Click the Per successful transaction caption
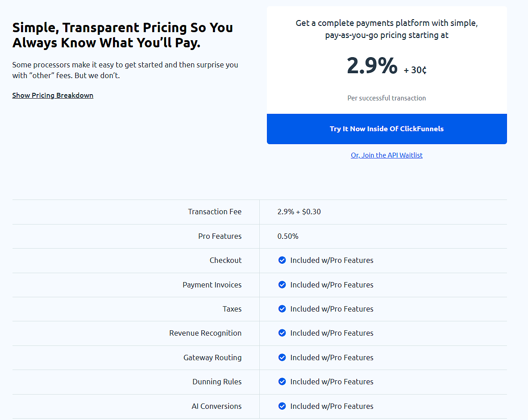Screen dimensions: 528x420 tap(387, 98)
